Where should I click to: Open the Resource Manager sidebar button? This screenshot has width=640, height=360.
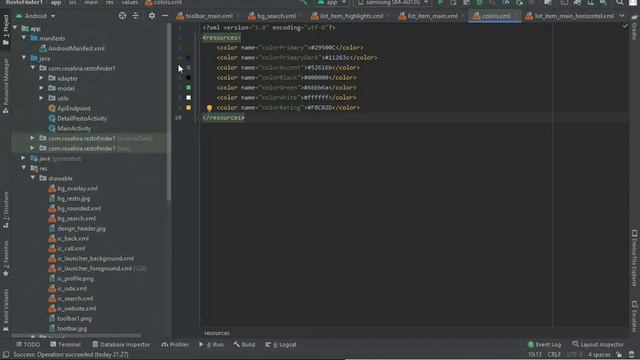[6, 86]
